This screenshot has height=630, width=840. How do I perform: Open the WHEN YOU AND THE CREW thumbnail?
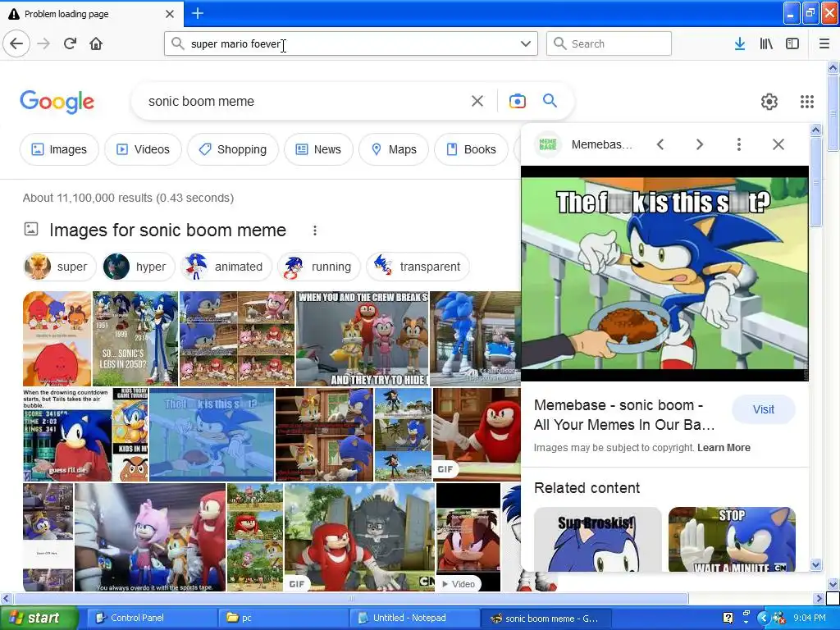[363, 339]
